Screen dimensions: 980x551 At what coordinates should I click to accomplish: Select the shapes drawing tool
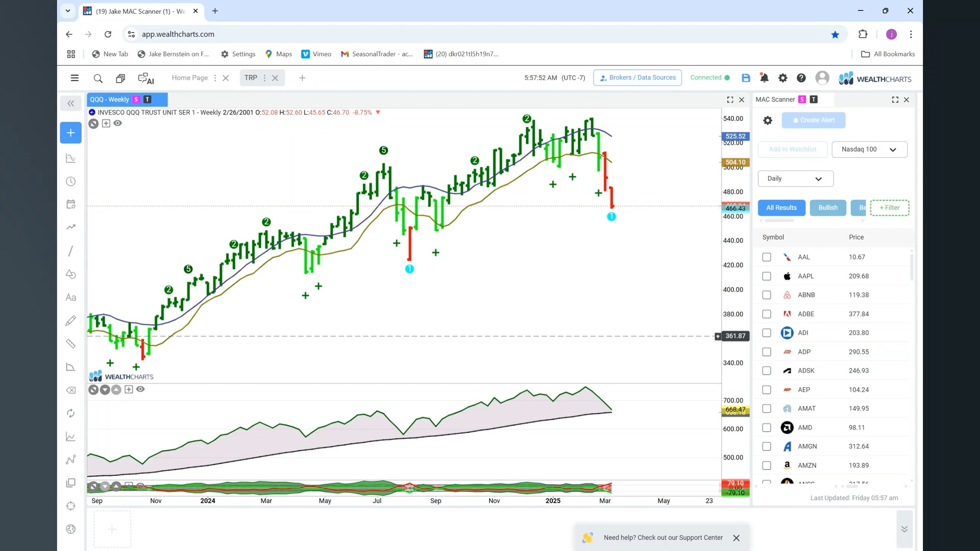click(71, 274)
